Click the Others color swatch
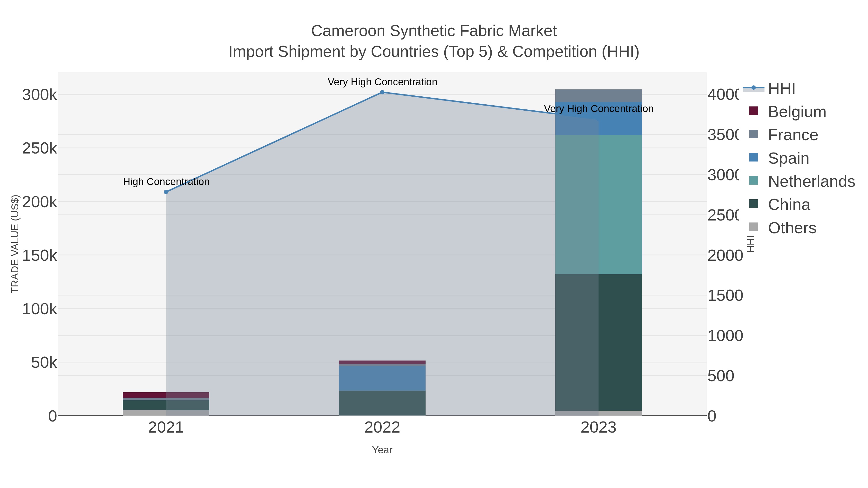This screenshot has height=488, width=868. click(753, 227)
